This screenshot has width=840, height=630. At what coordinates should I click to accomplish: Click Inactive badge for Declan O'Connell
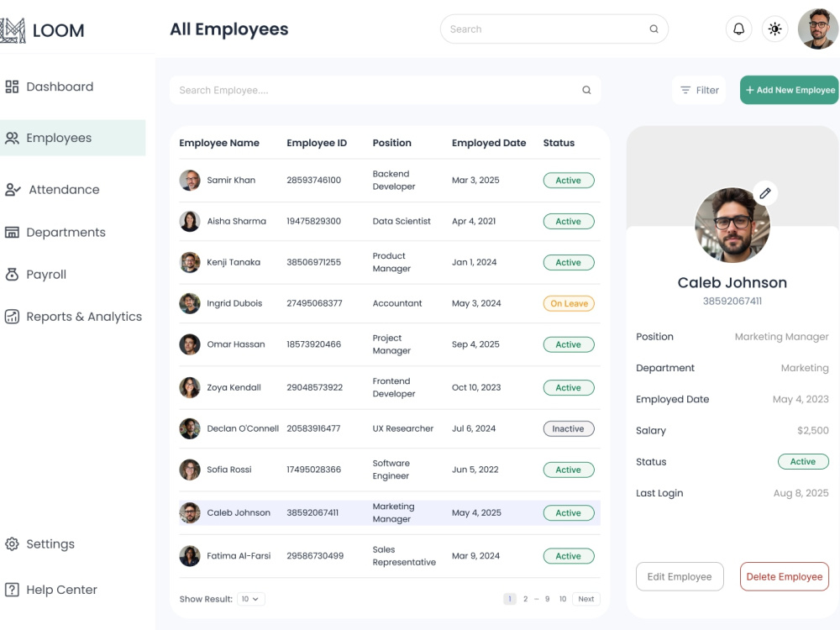pyautogui.click(x=569, y=428)
